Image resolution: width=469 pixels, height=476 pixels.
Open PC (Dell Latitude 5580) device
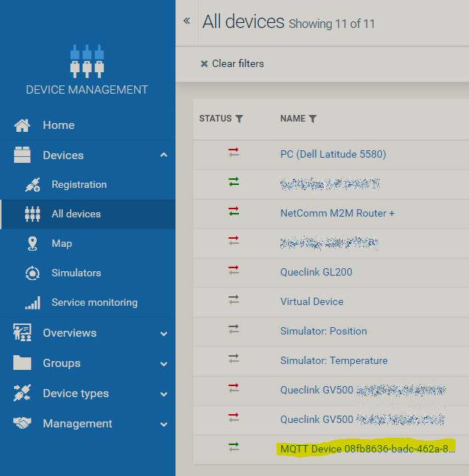click(x=333, y=154)
